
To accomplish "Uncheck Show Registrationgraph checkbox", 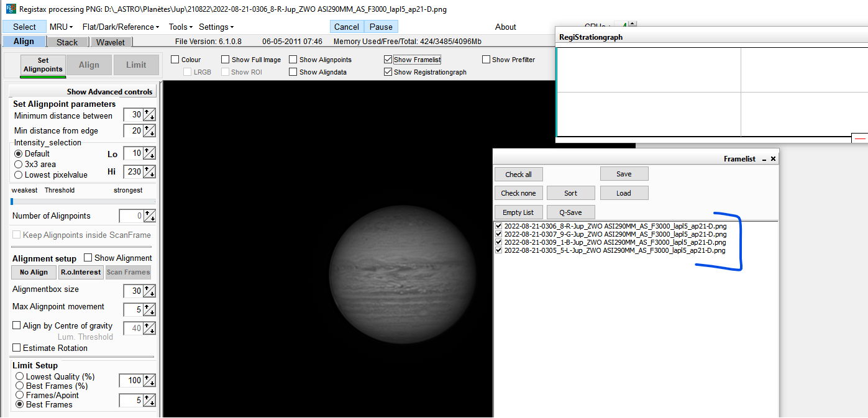I will 388,72.
